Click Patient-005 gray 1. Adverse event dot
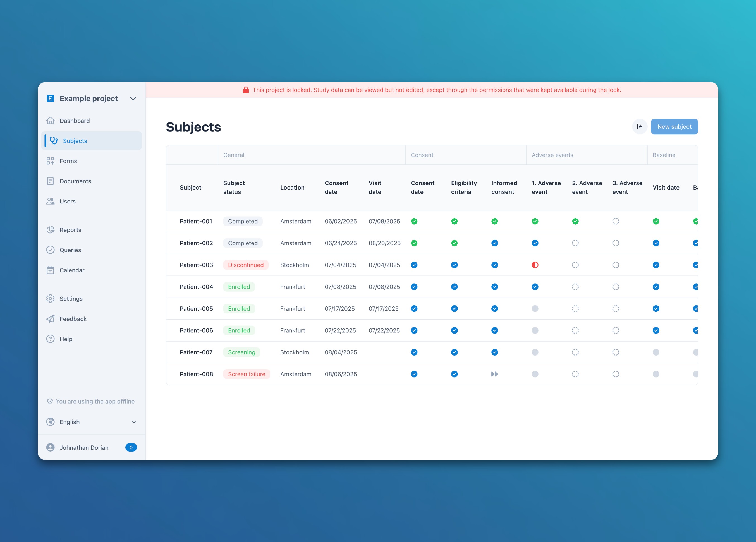 535,309
